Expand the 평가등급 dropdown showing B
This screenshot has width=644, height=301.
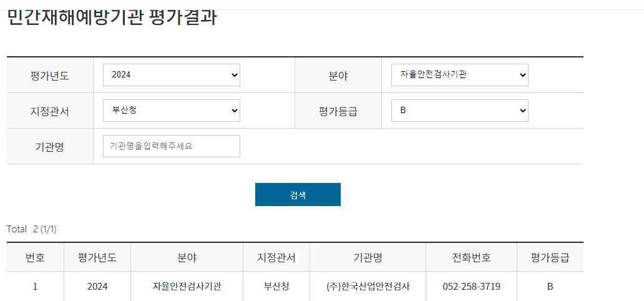click(459, 111)
